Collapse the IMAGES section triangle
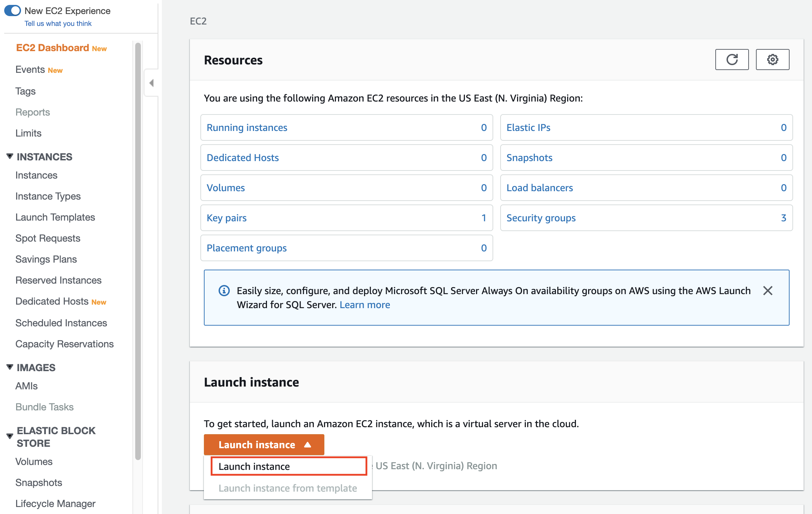 (10, 367)
